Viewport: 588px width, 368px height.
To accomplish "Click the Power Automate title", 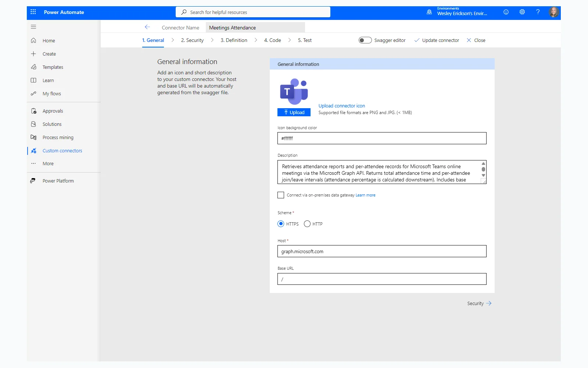I will click(x=64, y=12).
